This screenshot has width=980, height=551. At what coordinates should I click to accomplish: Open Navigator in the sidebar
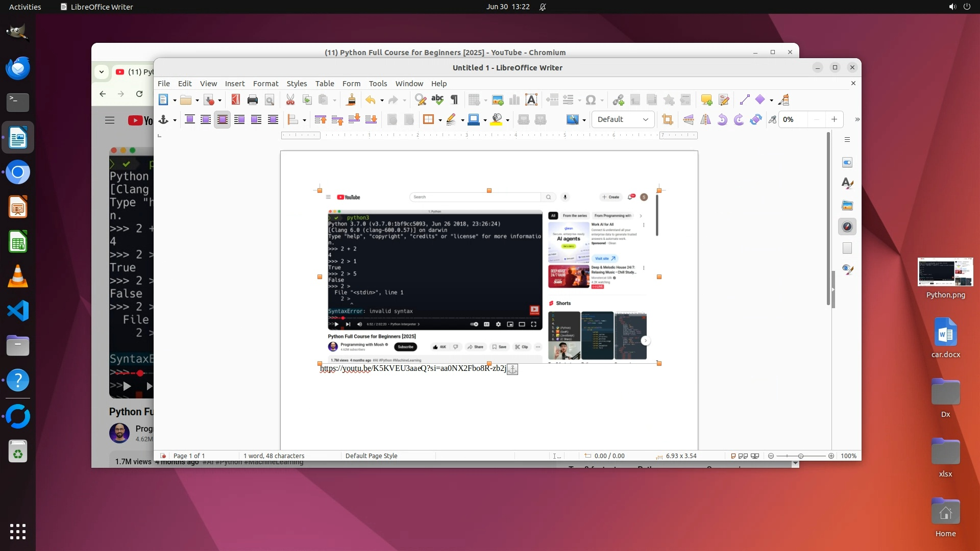(847, 227)
